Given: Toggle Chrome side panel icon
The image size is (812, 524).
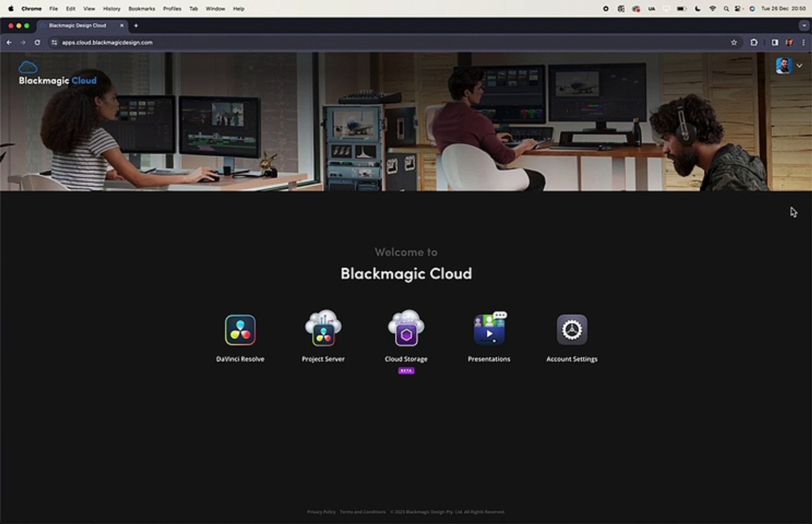Looking at the screenshot, I should pos(775,43).
